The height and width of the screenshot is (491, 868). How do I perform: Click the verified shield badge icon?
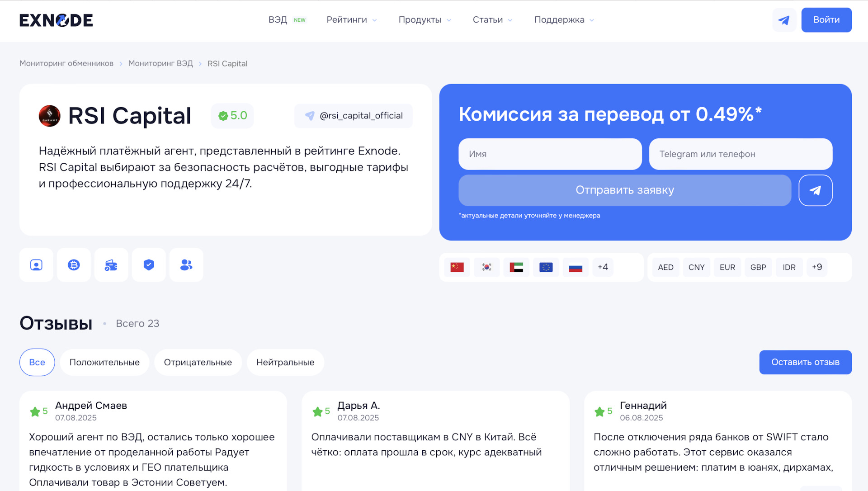pos(149,265)
